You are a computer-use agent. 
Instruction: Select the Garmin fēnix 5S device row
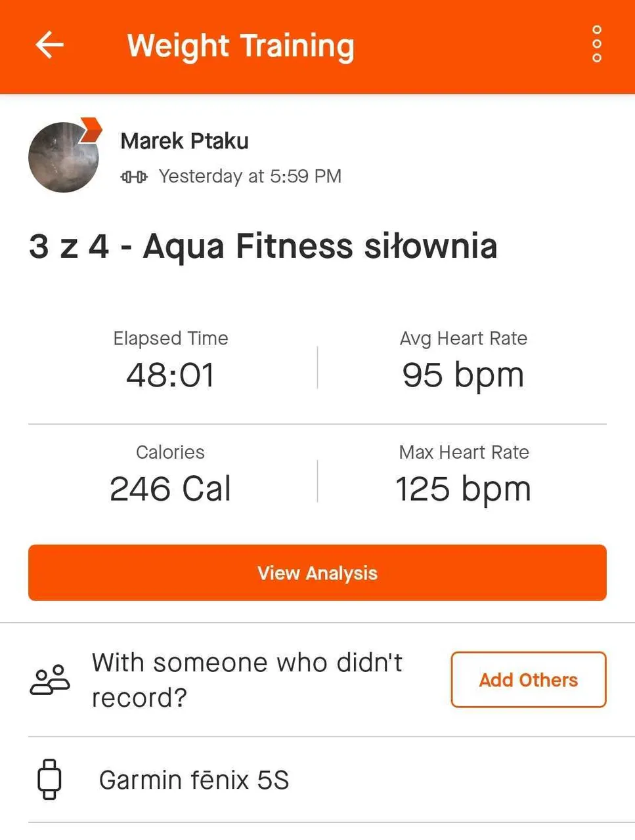(194, 780)
